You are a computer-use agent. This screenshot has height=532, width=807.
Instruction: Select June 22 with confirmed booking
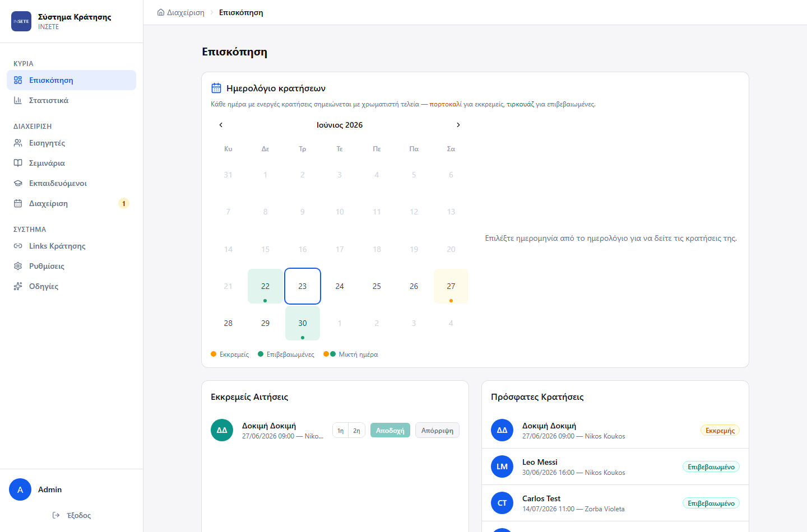265,286
